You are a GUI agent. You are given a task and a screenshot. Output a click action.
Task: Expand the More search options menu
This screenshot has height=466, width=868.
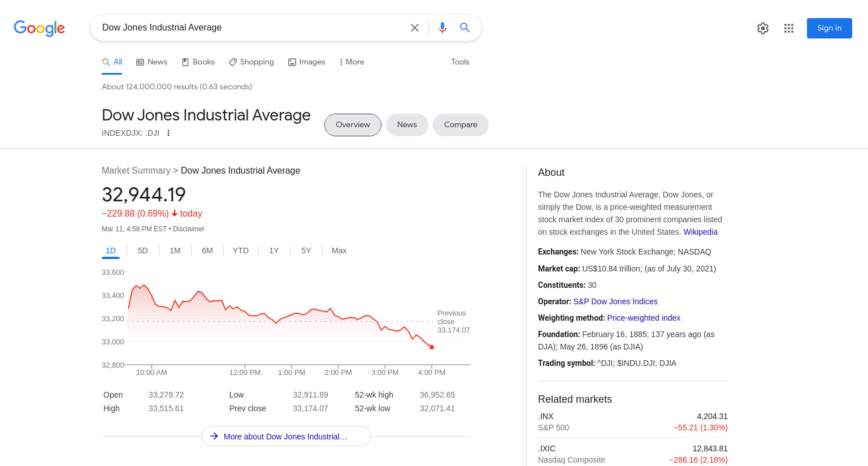351,62
